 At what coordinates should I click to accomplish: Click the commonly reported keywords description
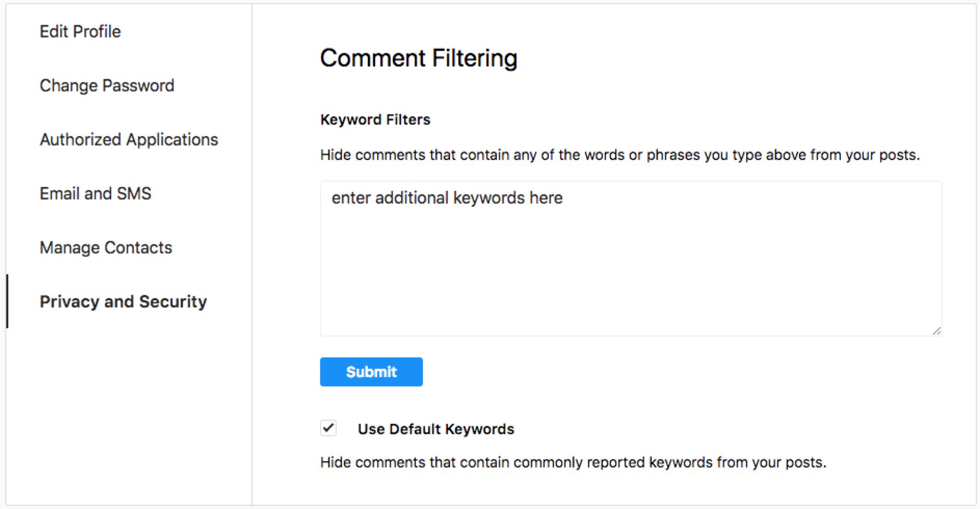coord(573,462)
